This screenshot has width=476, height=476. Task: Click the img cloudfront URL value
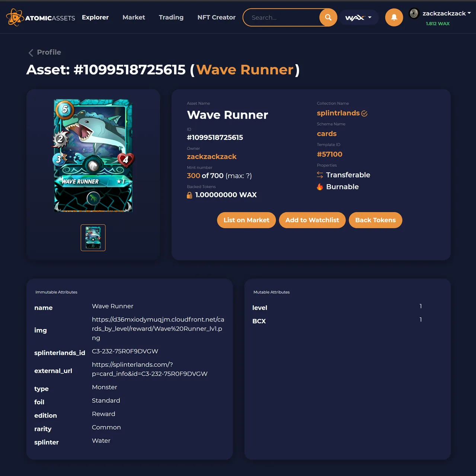click(158, 329)
